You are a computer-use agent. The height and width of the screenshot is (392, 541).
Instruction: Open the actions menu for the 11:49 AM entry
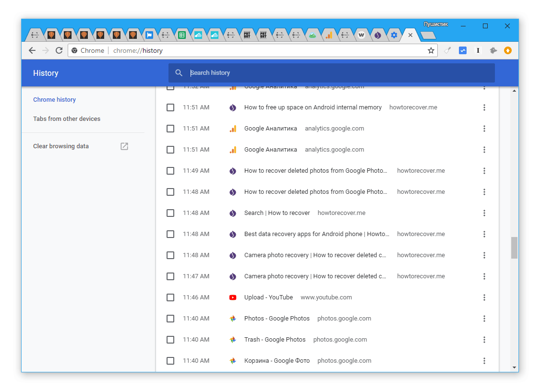coord(484,171)
